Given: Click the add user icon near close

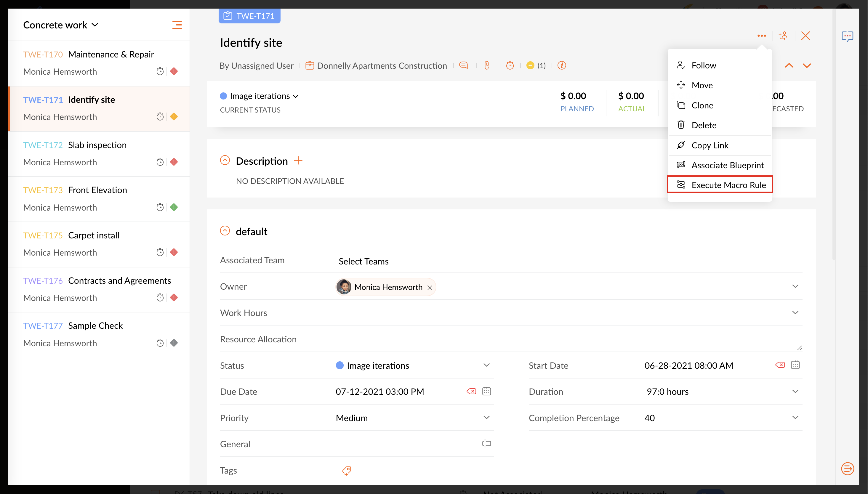Looking at the screenshot, I should [783, 36].
